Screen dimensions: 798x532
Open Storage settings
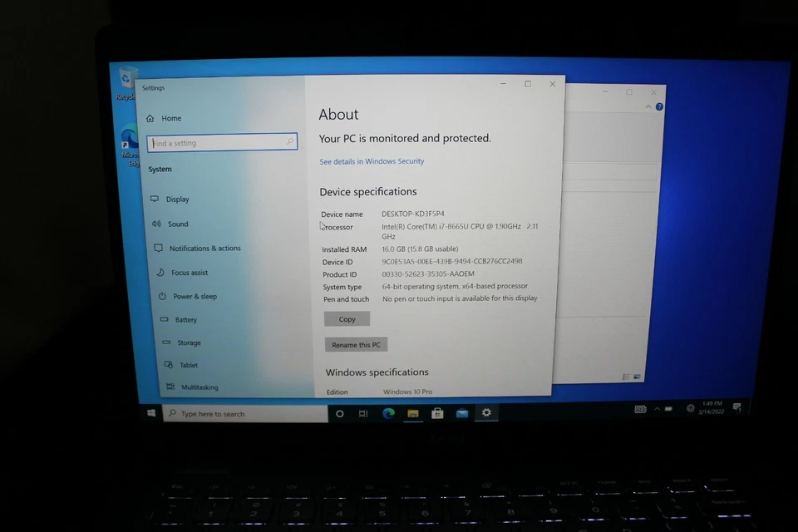182,342
